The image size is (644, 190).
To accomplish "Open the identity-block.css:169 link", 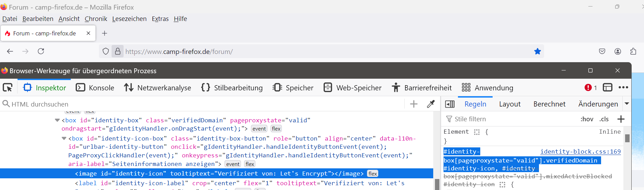I will [x=580, y=152].
